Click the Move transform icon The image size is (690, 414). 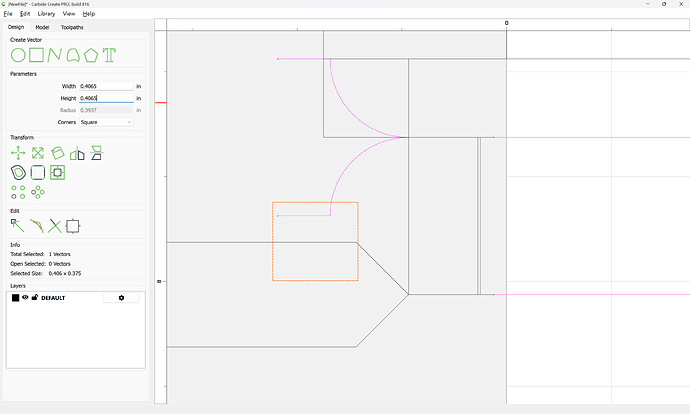click(18, 153)
